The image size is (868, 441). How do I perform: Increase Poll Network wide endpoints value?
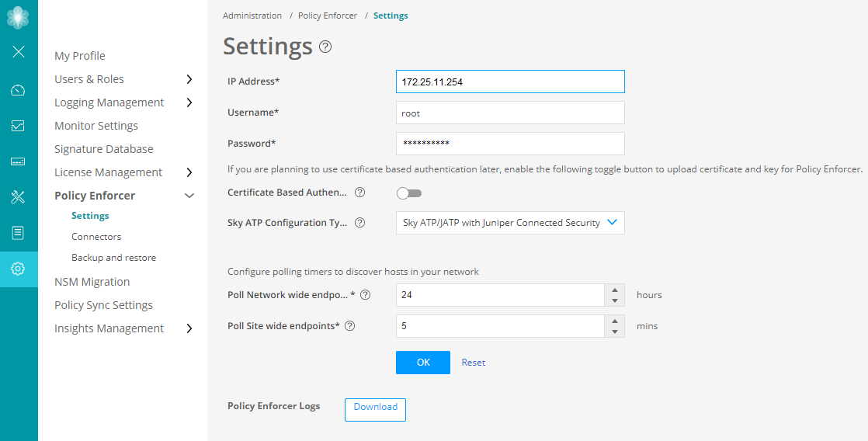(614, 290)
